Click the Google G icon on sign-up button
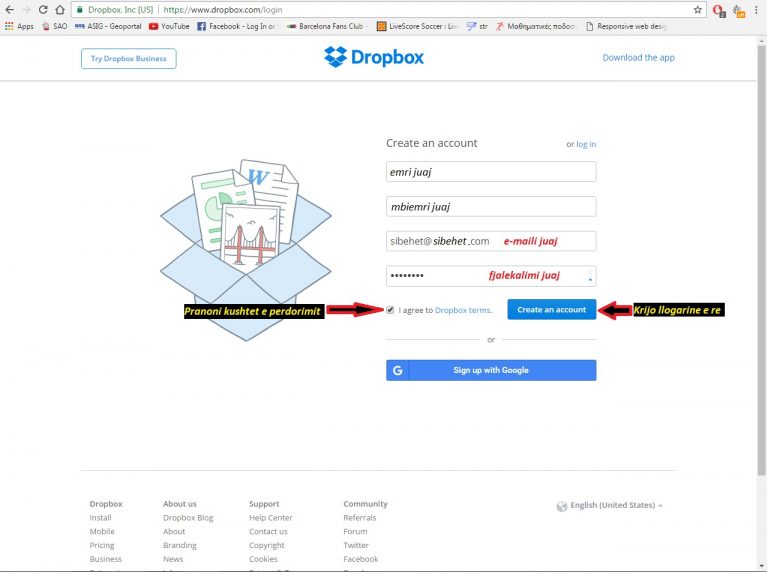This screenshot has height=572, width=768. (x=398, y=370)
